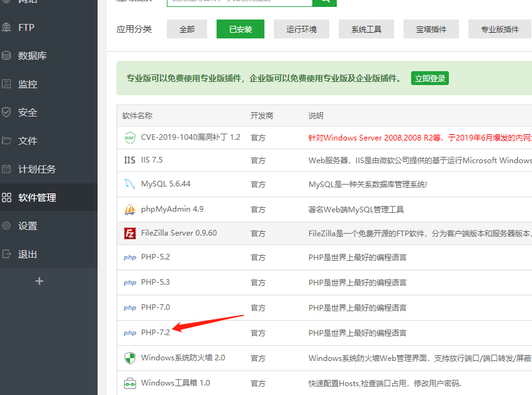Click the green search button

pyautogui.click(x=324, y=2)
